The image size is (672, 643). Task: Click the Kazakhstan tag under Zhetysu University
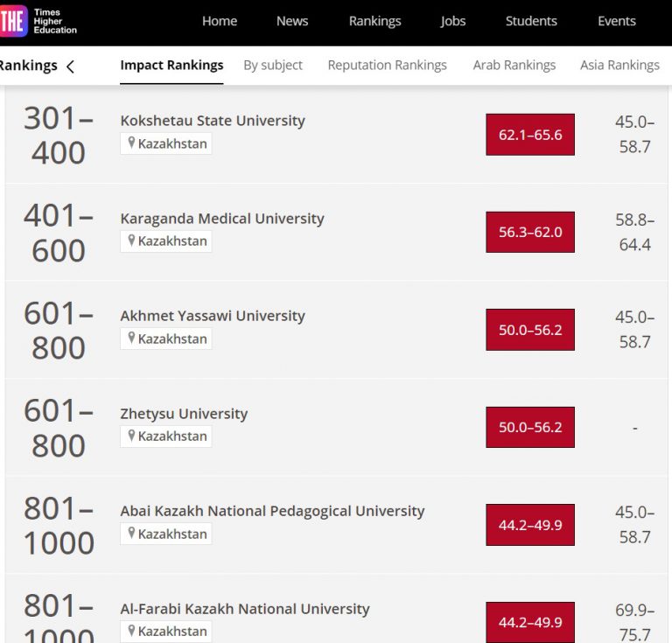(172, 436)
